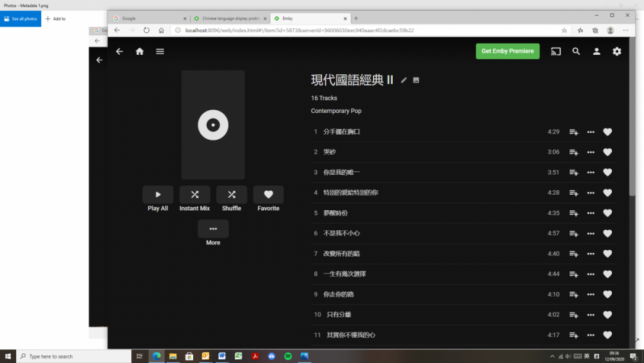The image size is (644, 363).
Task: Click the taskbar search box
Action: 74,357
